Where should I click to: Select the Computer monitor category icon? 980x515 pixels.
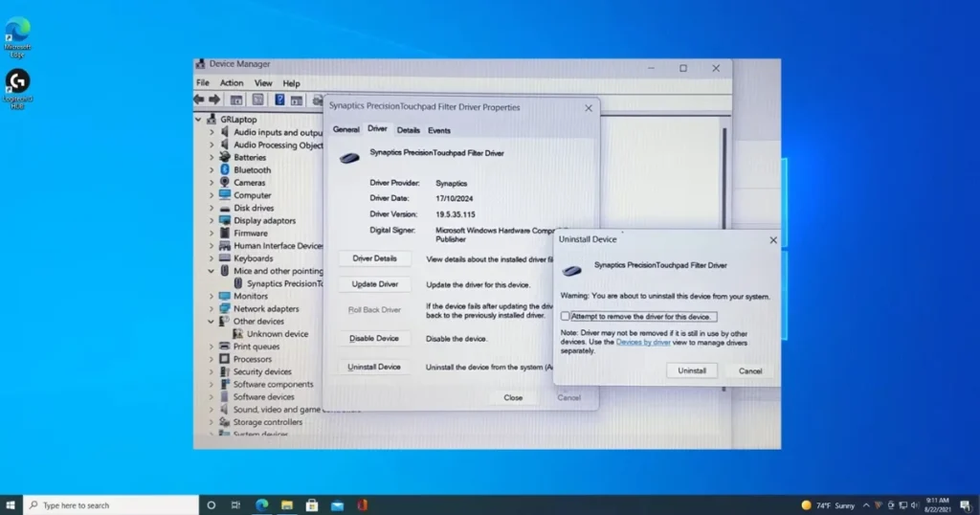225,195
